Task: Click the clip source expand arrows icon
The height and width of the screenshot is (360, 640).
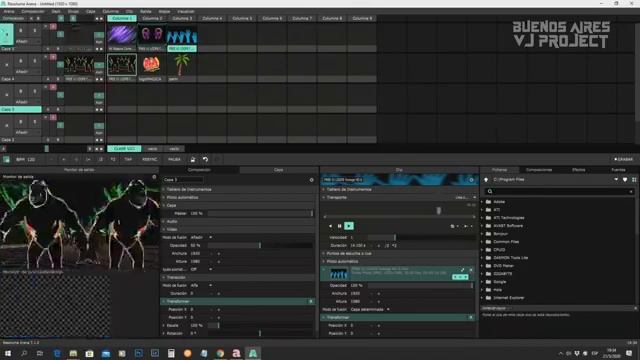Action: click(462, 270)
